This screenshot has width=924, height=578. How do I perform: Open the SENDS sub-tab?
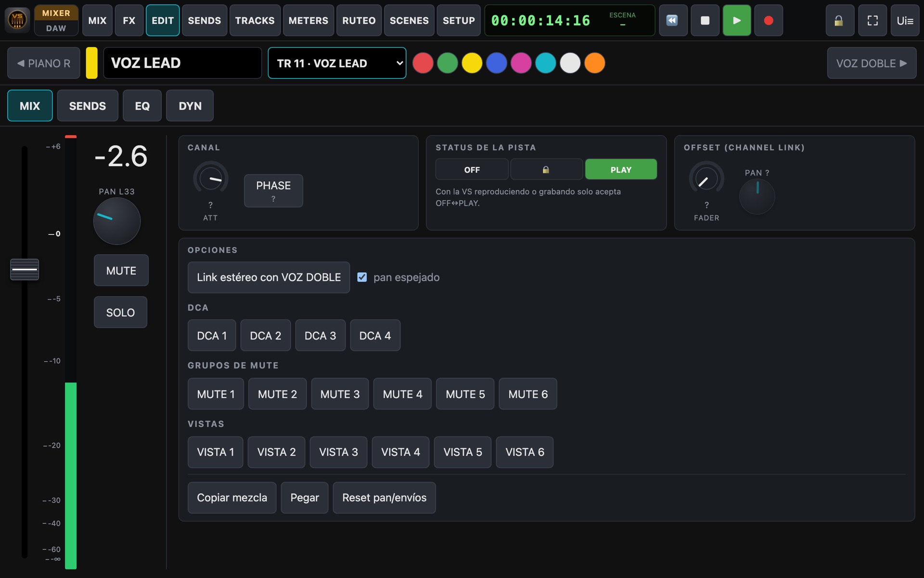[88, 105]
